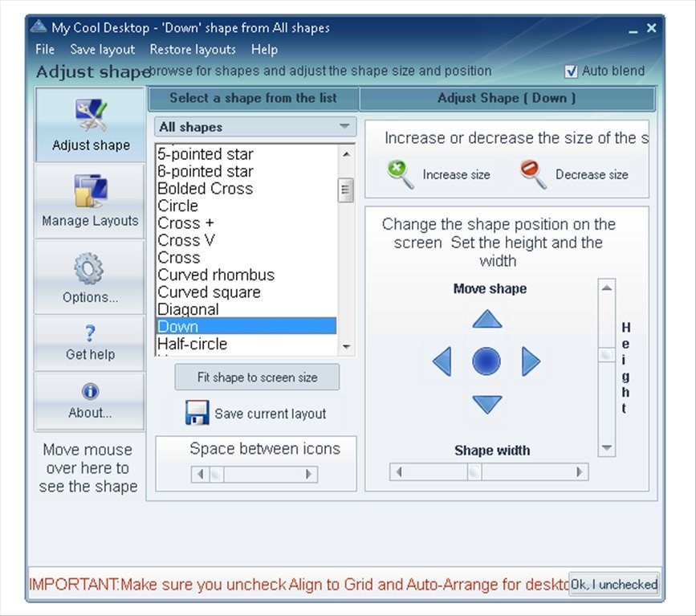Viewport: 696px width, 616px height.
Task: Click shape list scrollbar down arrow
Action: tap(346, 346)
